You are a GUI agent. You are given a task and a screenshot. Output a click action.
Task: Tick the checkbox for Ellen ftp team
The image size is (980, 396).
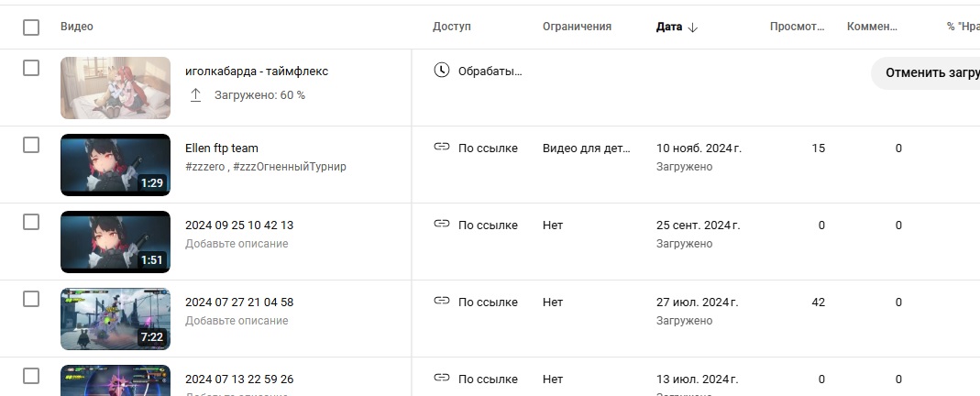[x=31, y=145]
